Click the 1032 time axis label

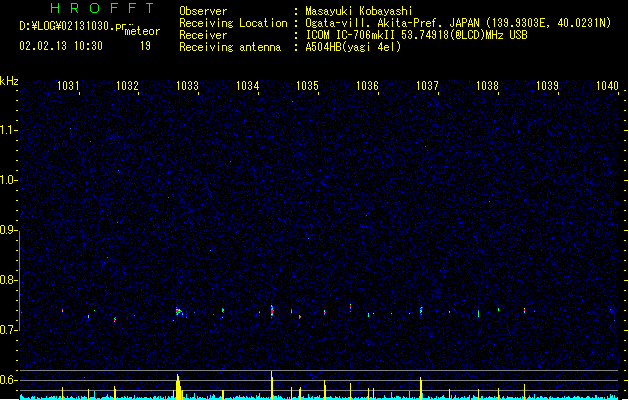128,85
